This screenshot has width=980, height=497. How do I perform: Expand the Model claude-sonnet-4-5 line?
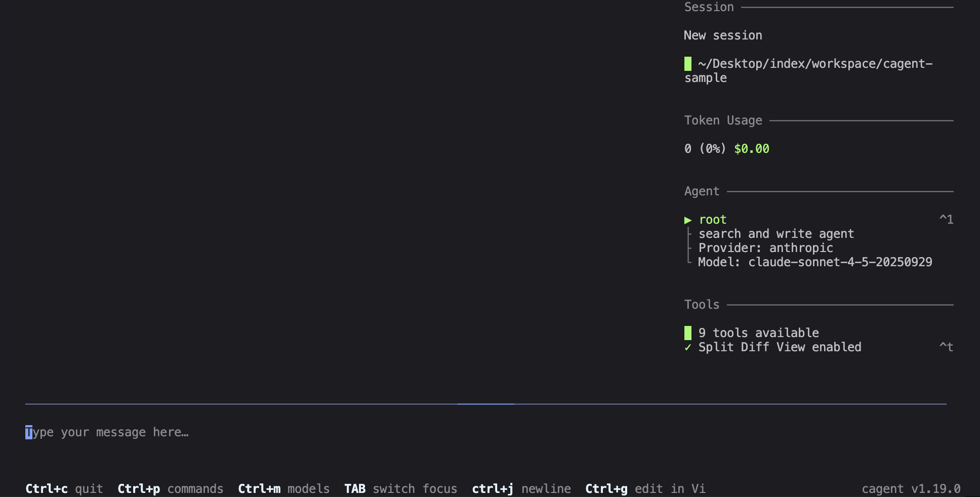815,262
